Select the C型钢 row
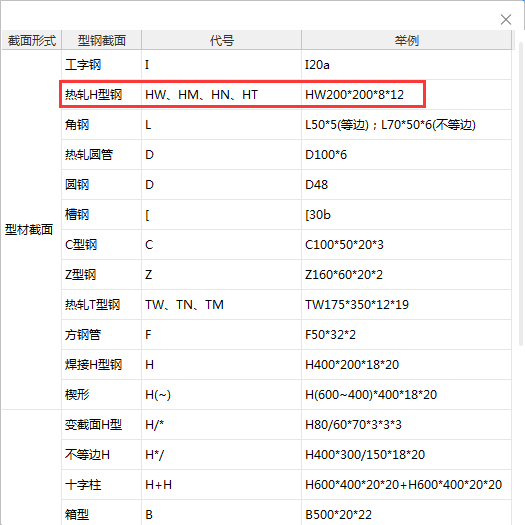This screenshot has width=525, height=525. point(286,245)
